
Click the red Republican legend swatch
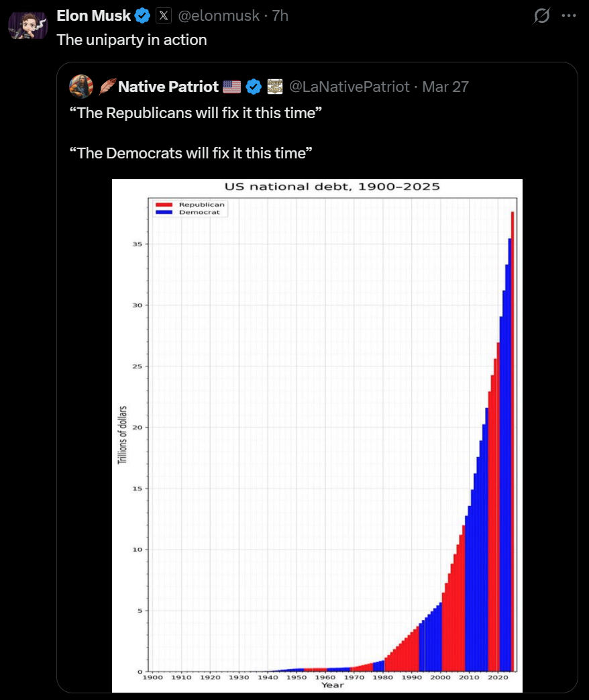164,204
